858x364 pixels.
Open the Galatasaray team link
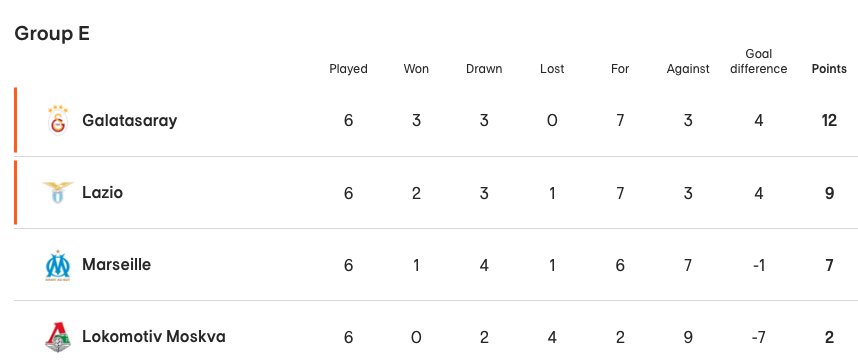tap(130, 120)
